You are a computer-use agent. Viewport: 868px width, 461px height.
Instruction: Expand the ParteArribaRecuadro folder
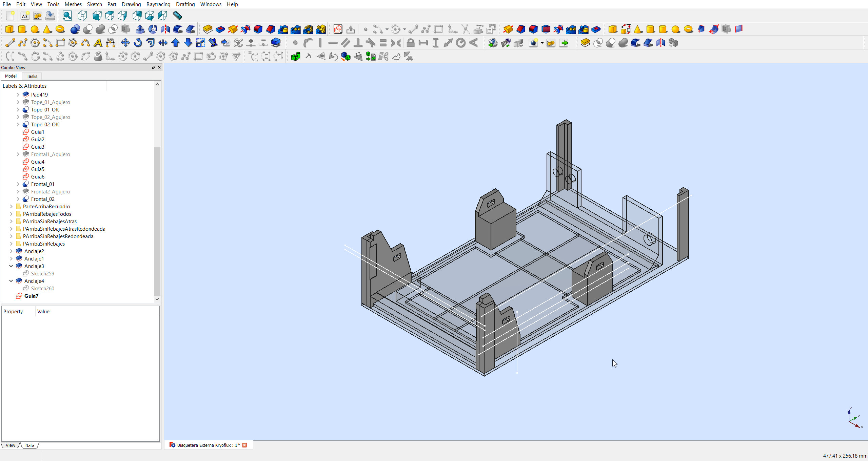click(11, 206)
